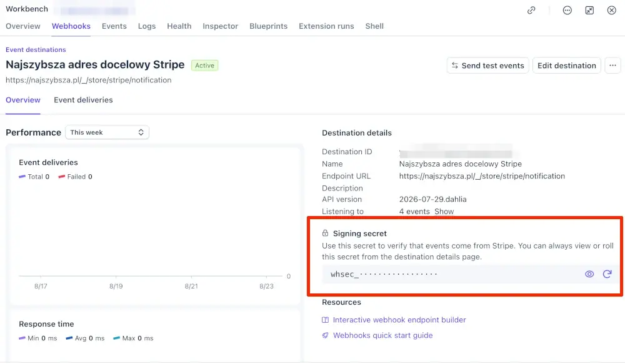Click the Send test events button

pyautogui.click(x=488, y=66)
